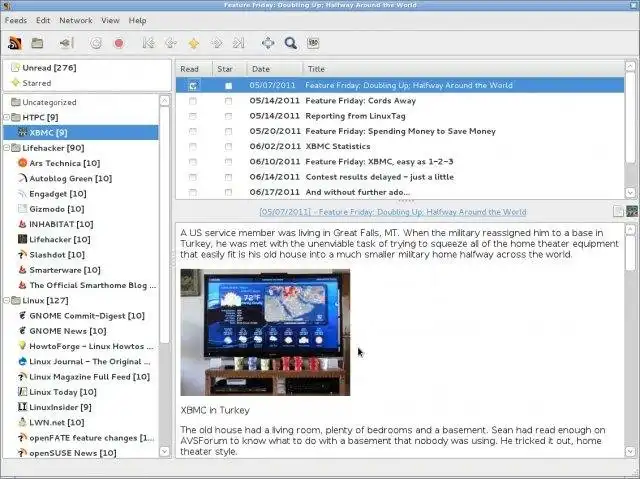Toggle Read checkbox for XBMC, easy as 1-2-3
Screen dimensions: 640x479
[193, 162]
